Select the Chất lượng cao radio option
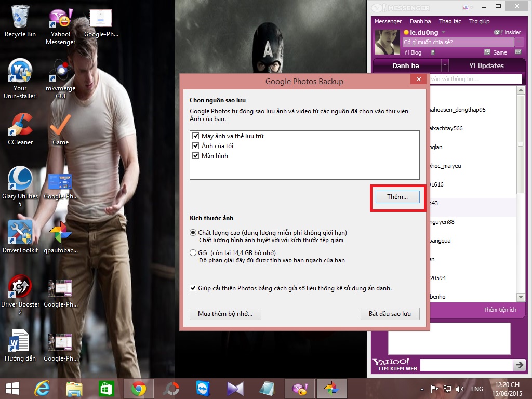532x399 pixels. 193,233
